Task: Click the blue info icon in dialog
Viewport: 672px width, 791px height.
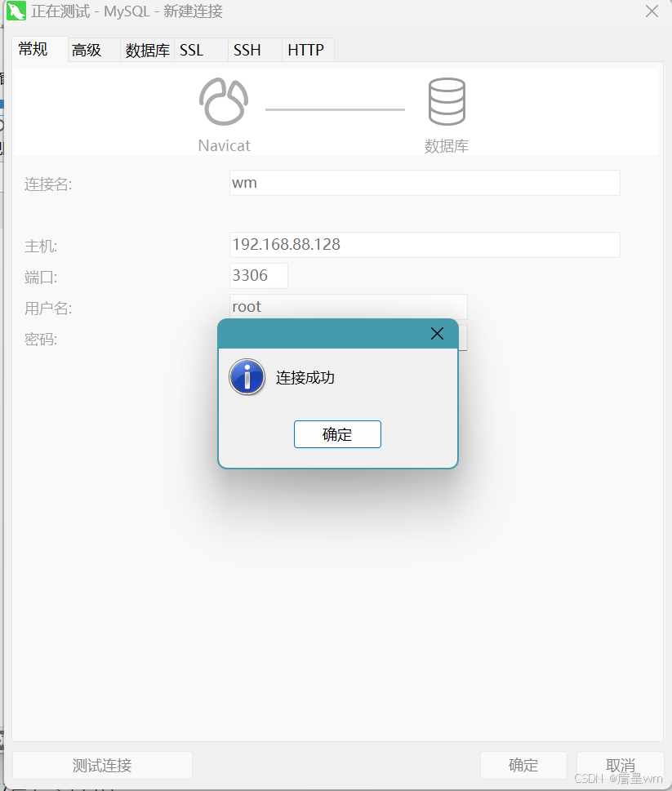Action: 247,377
